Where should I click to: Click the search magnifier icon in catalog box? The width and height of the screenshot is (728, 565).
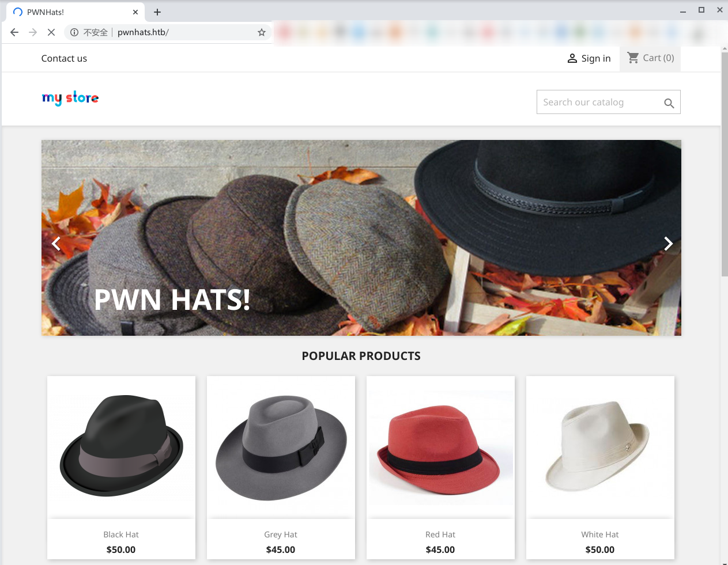[x=669, y=103]
